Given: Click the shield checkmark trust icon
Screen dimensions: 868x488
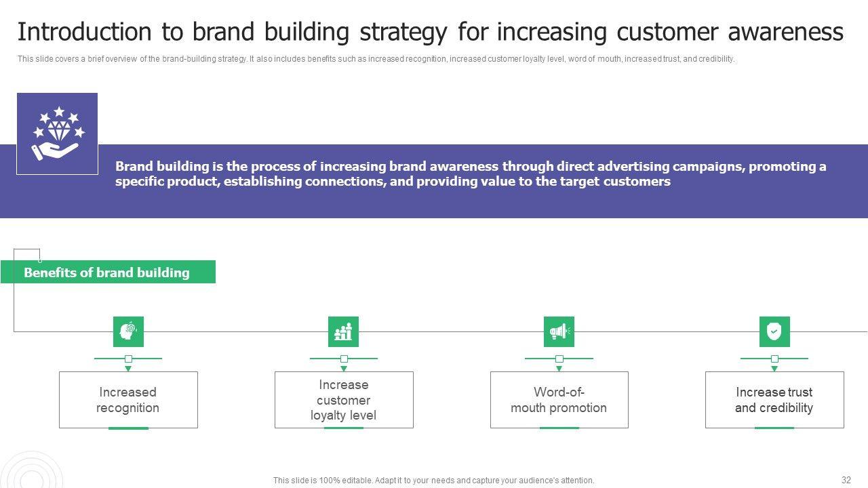Looking at the screenshot, I should pyautogui.click(x=774, y=331).
